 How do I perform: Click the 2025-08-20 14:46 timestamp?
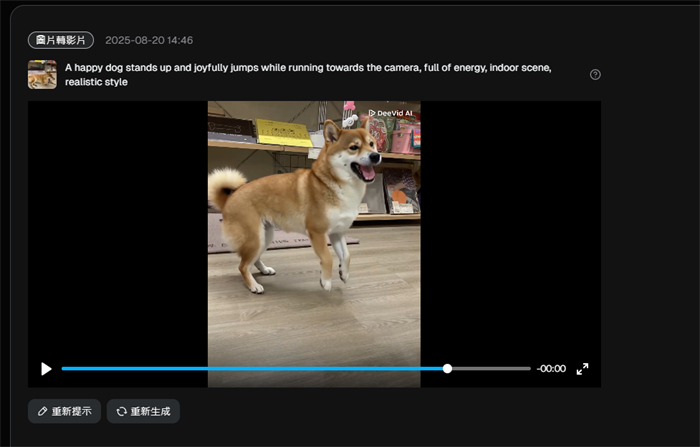pos(149,40)
